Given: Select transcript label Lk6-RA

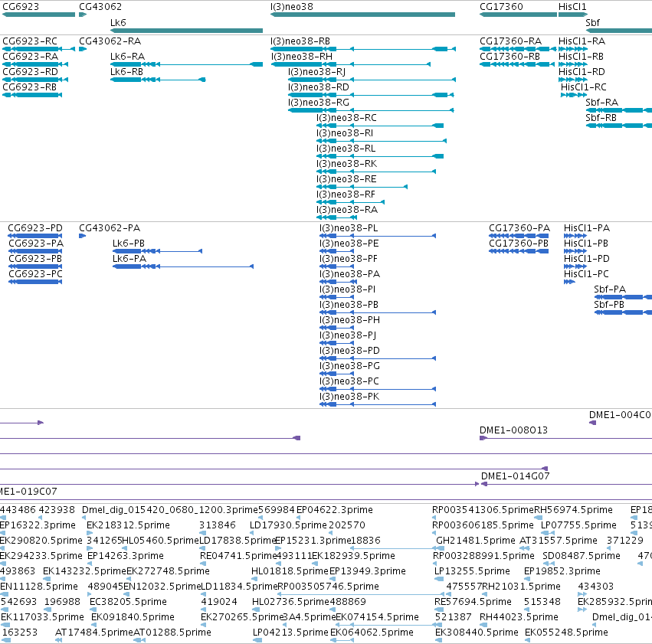Looking at the screenshot, I should click(127, 57).
